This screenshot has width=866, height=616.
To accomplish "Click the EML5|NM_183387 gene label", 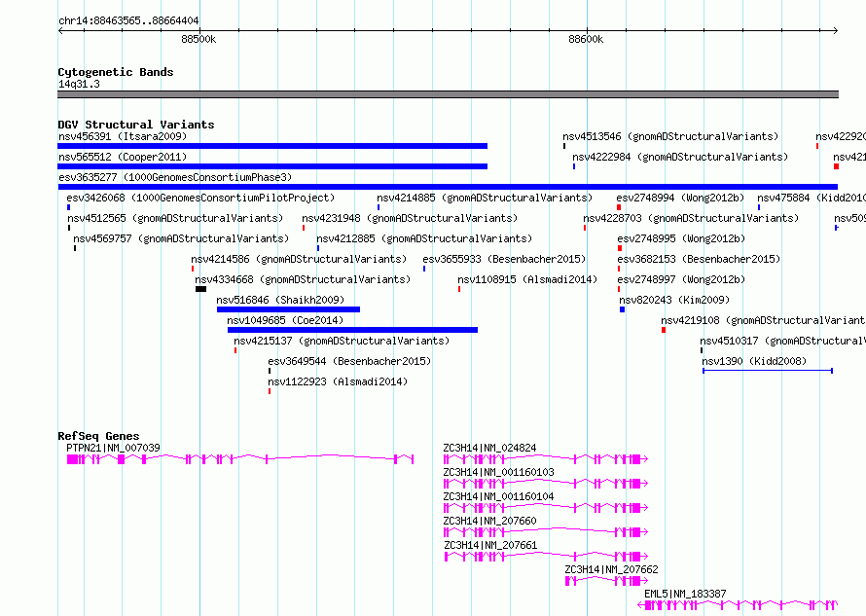I will click(x=685, y=594).
